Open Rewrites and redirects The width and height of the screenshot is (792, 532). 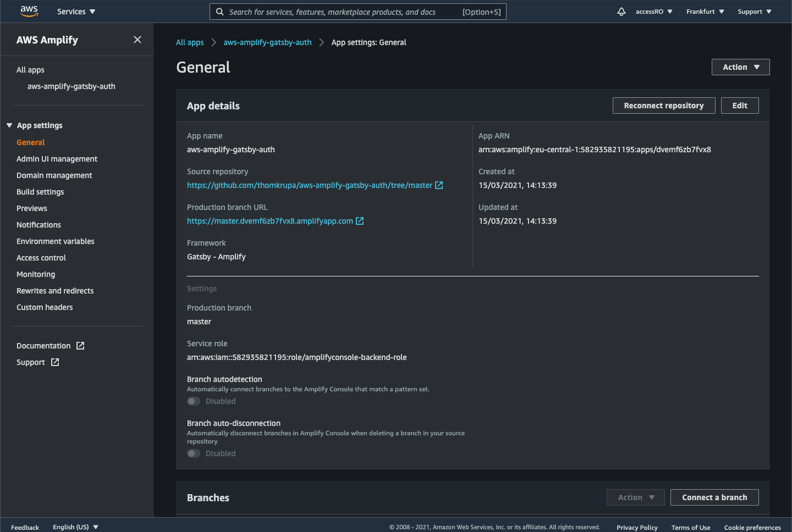pos(55,291)
